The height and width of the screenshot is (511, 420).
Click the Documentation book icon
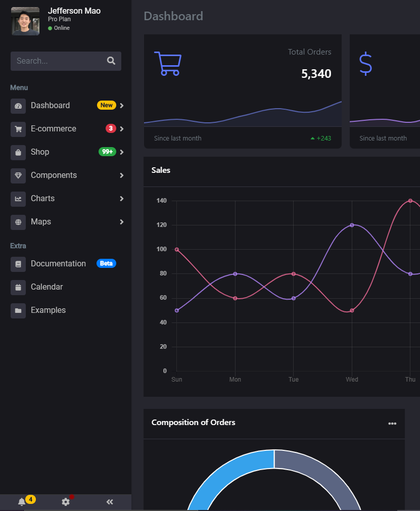18,264
